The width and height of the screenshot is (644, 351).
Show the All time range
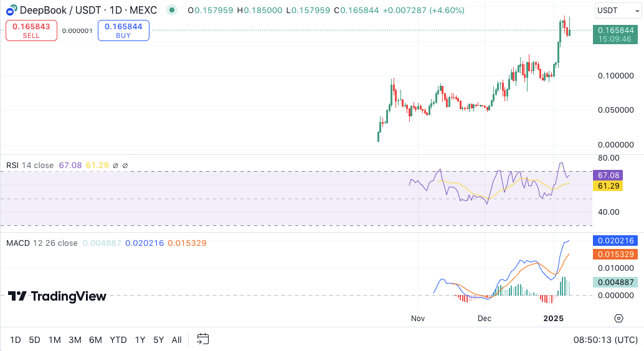pyautogui.click(x=177, y=340)
